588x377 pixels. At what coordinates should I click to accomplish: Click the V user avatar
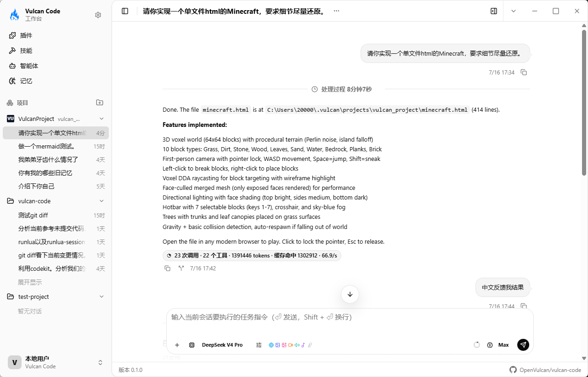click(15, 362)
